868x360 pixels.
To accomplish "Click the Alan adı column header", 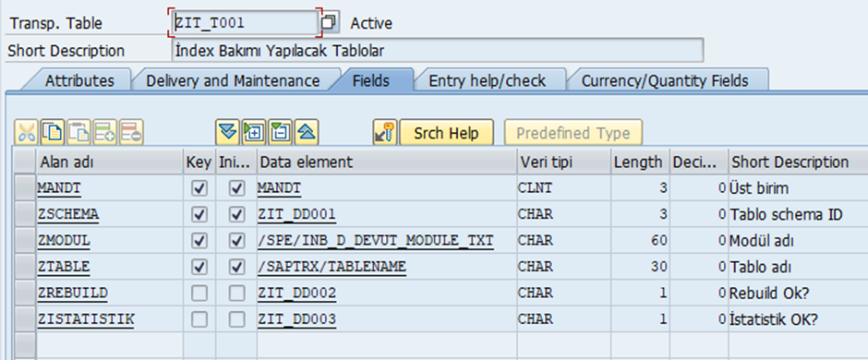I will click(110, 162).
